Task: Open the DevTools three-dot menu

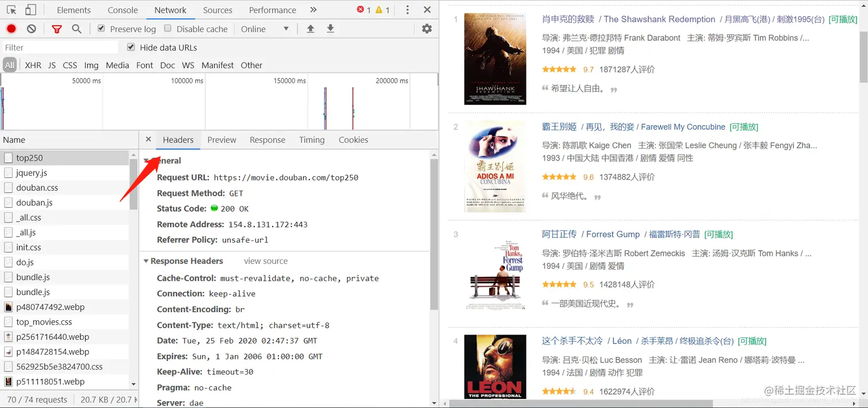Action: pos(407,10)
